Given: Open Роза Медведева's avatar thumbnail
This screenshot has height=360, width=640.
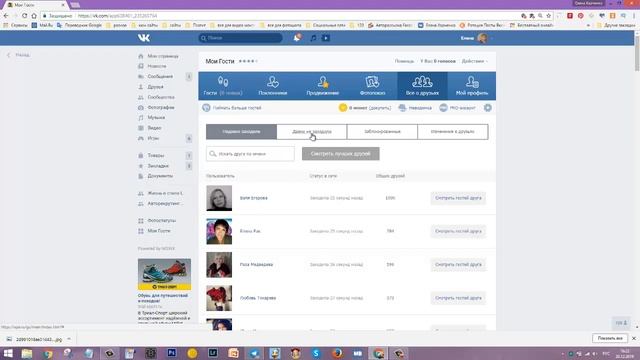Looking at the screenshot, I should point(219,265).
